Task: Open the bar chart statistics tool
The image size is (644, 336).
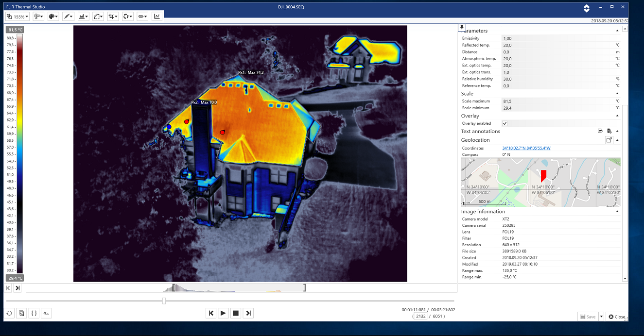Action: pos(84,17)
